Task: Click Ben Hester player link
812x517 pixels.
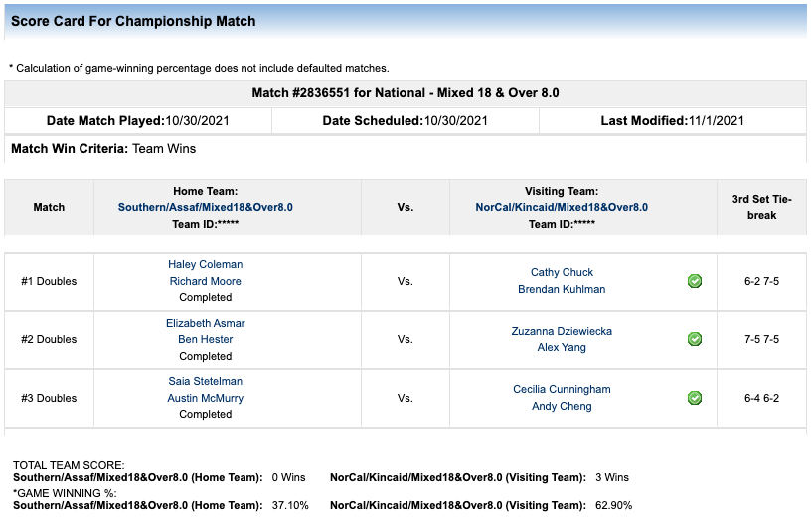Action: coord(206,339)
